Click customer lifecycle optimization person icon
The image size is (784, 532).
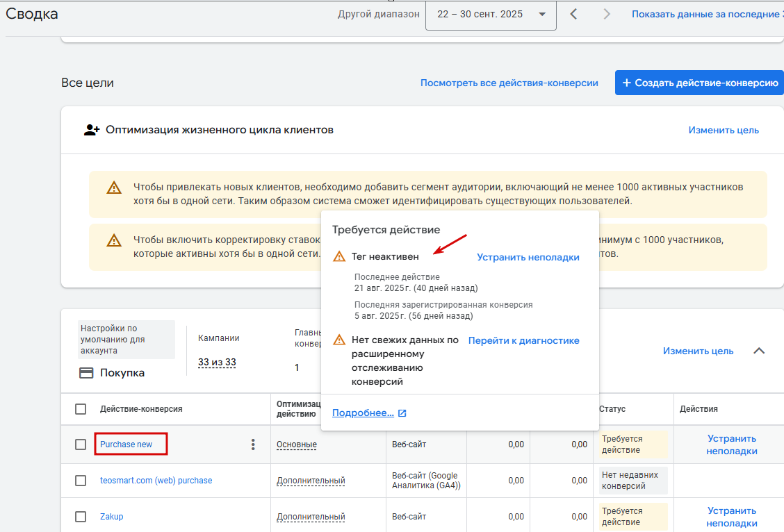(92, 130)
